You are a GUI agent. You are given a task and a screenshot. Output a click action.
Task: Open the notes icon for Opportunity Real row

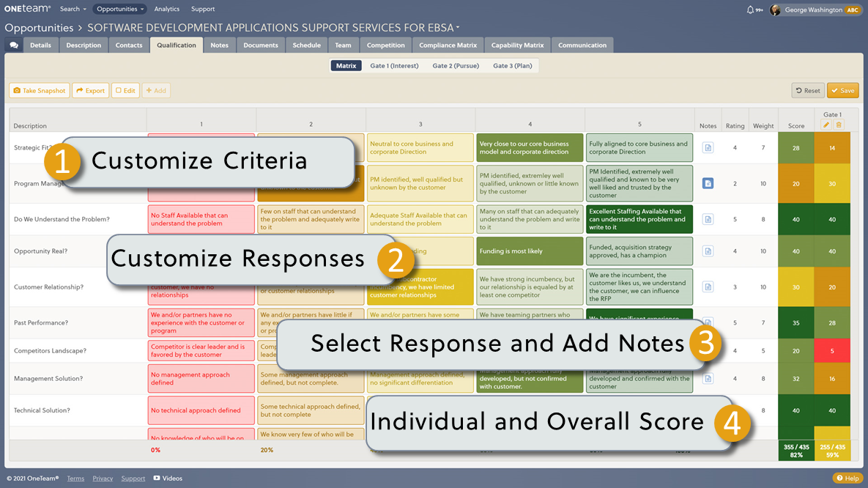(x=708, y=251)
